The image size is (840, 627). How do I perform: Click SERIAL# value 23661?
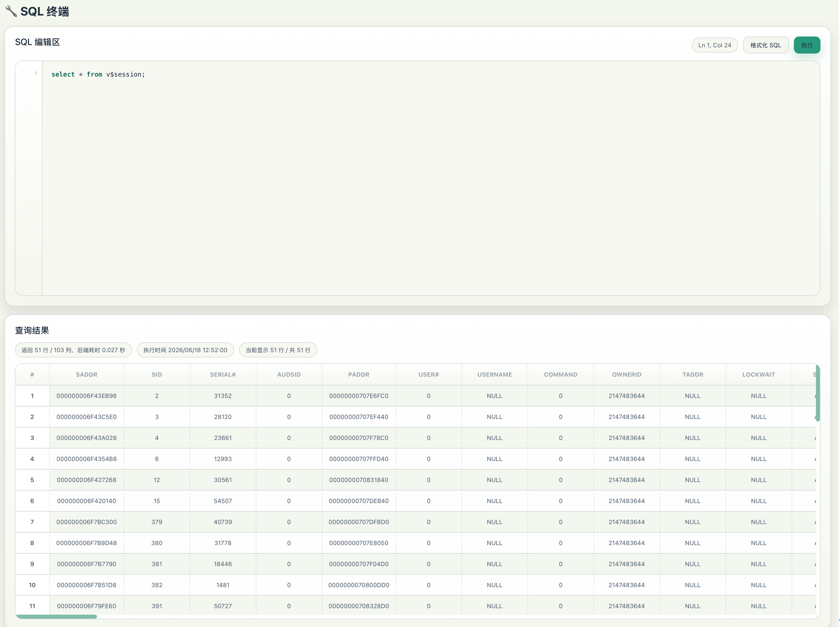point(223,438)
